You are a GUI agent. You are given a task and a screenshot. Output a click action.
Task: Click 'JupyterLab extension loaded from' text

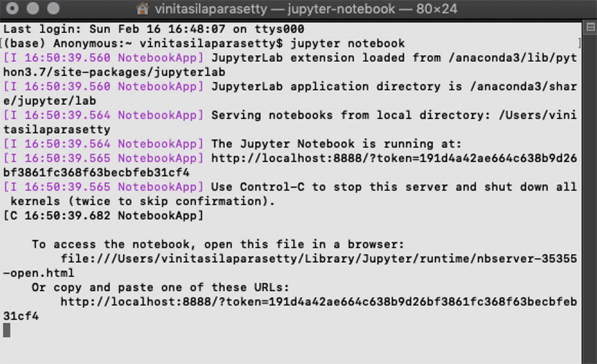(326, 58)
